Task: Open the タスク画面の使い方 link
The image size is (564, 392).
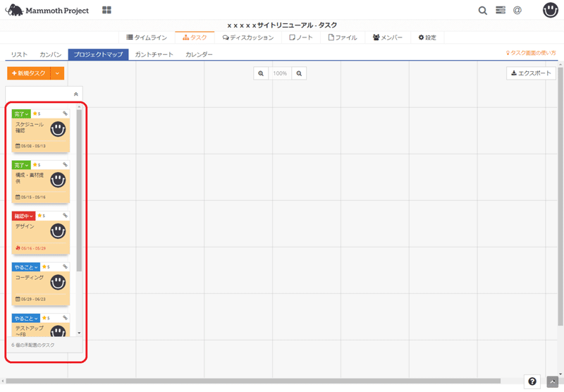Action: [531, 53]
